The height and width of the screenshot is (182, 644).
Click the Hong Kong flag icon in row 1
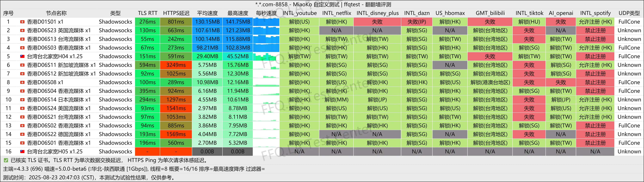pyautogui.click(x=22, y=22)
